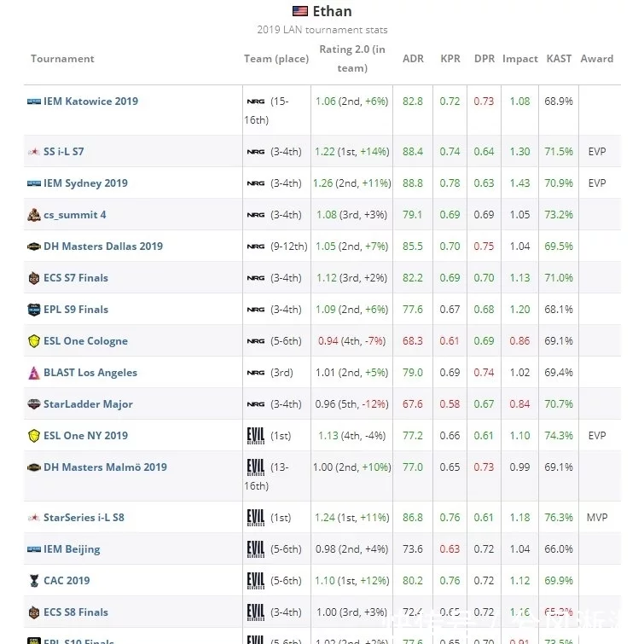
Task: Open the ECS S8 Finals link
Action: pos(76,612)
